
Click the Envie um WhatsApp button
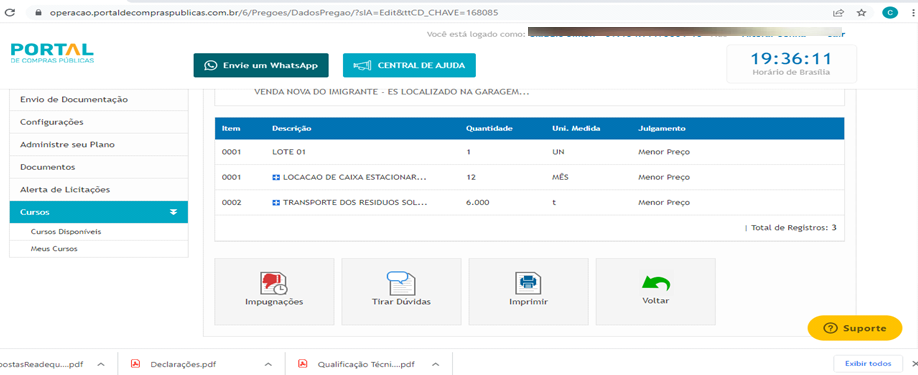[261, 66]
